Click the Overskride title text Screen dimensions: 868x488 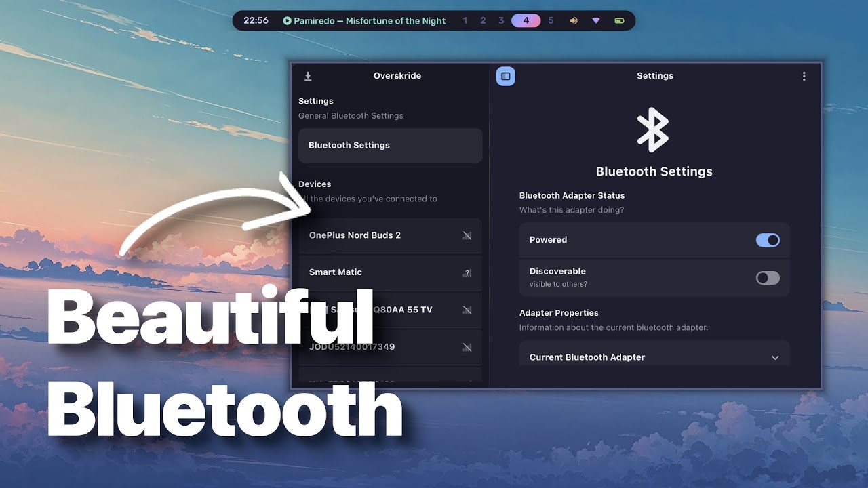tap(397, 76)
